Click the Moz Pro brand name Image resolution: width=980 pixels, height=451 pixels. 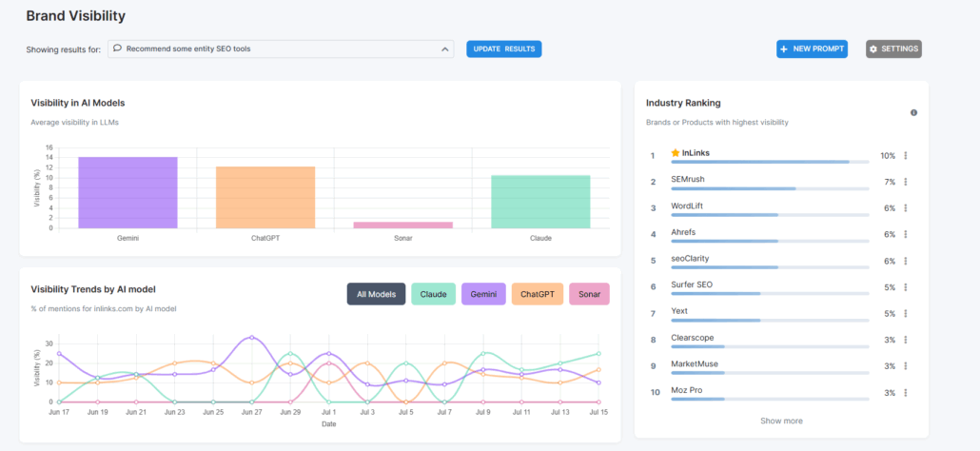coord(686,390)
